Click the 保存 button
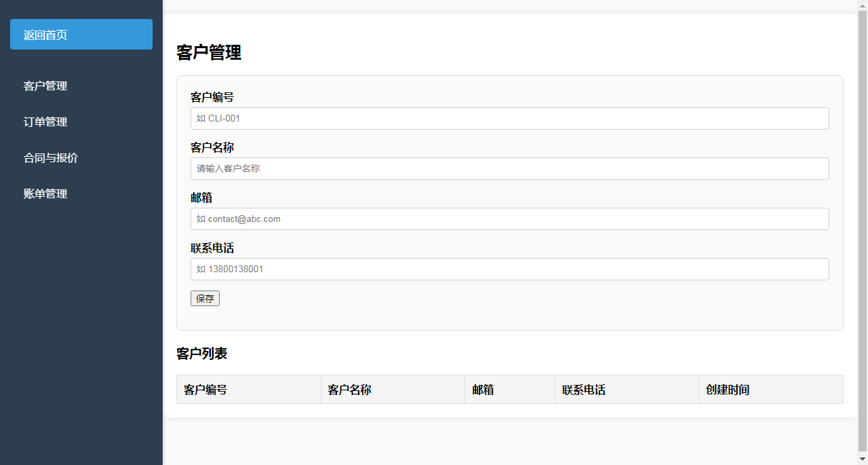 click(x=205, y=299)
